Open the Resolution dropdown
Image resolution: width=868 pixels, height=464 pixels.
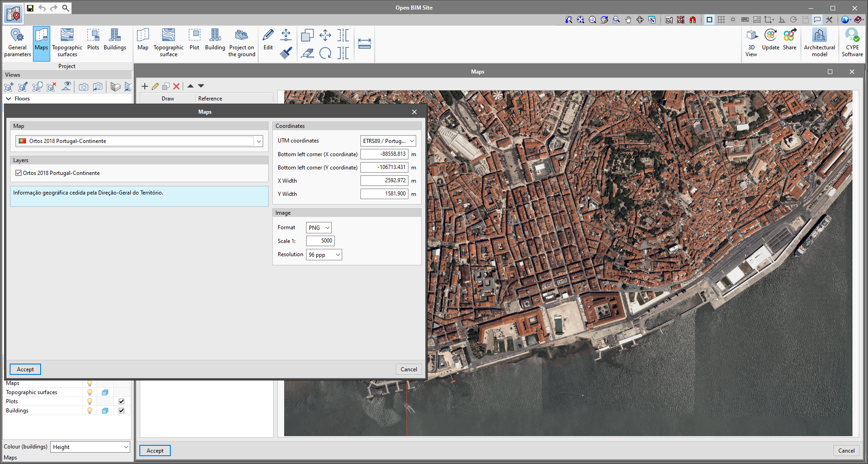(324, 255)
